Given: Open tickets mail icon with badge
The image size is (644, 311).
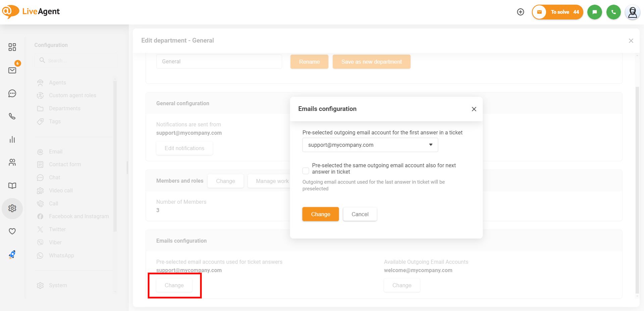Looking at the screenshot, I should 12,70.
